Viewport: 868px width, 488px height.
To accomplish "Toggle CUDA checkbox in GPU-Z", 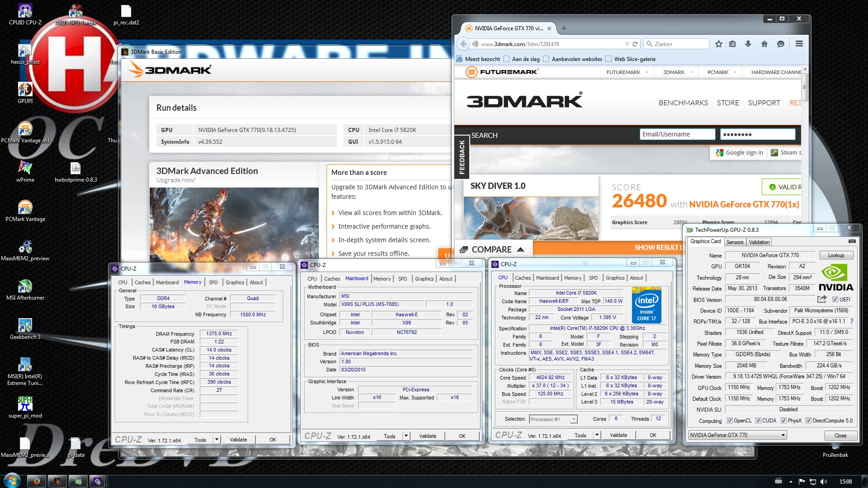I will click(758, 421).
